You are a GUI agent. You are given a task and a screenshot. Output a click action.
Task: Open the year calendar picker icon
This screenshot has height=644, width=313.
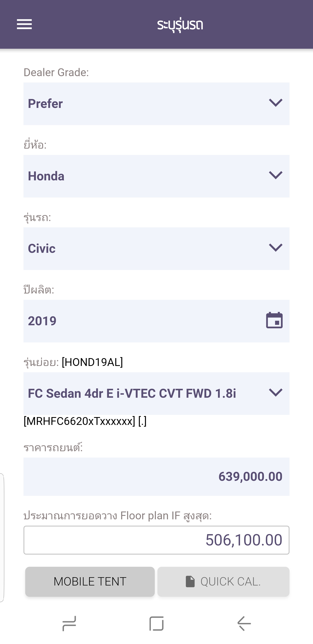pyautogui.click(x=274, y=320)
